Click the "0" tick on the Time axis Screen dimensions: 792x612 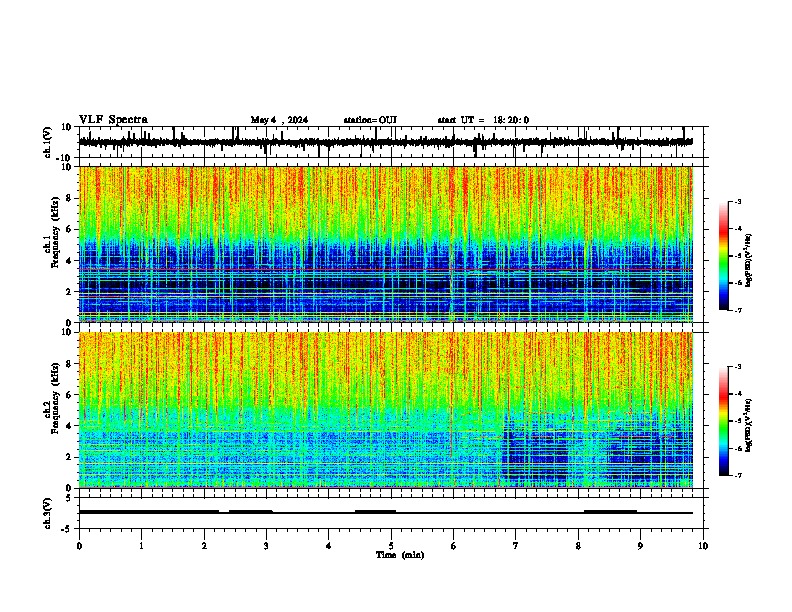79,546
